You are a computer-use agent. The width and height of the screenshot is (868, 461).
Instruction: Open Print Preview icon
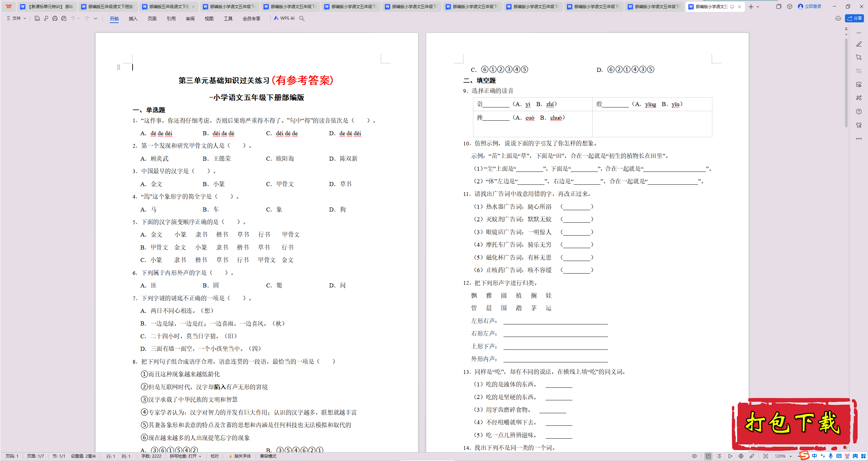pyautogui.click(x=64, y=18)
